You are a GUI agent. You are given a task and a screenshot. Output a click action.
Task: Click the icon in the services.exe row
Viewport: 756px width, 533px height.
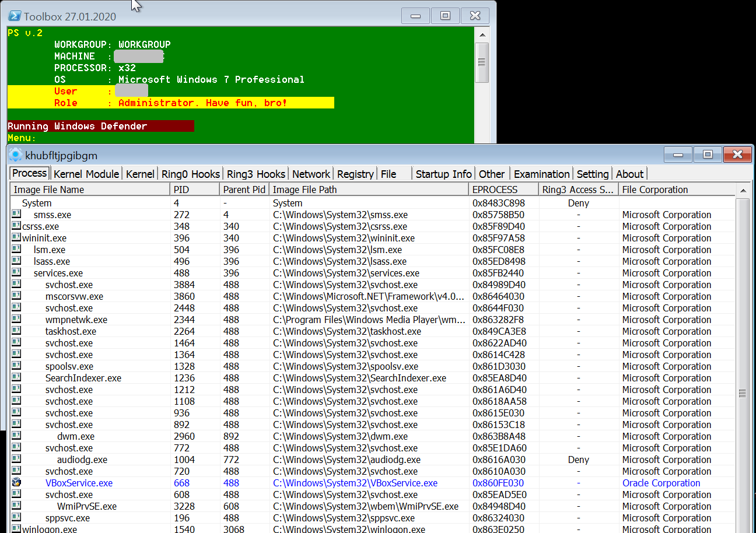tap(16, 273)
